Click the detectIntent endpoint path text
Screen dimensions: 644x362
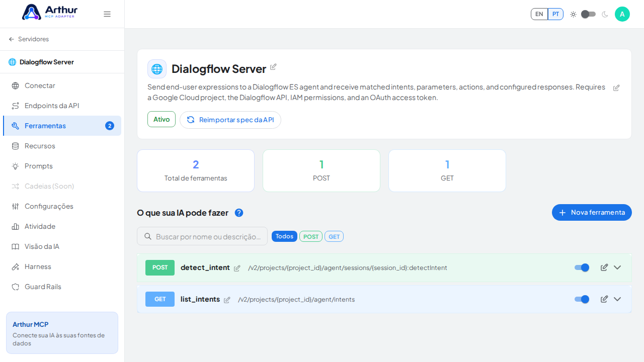tap(348, 268)
